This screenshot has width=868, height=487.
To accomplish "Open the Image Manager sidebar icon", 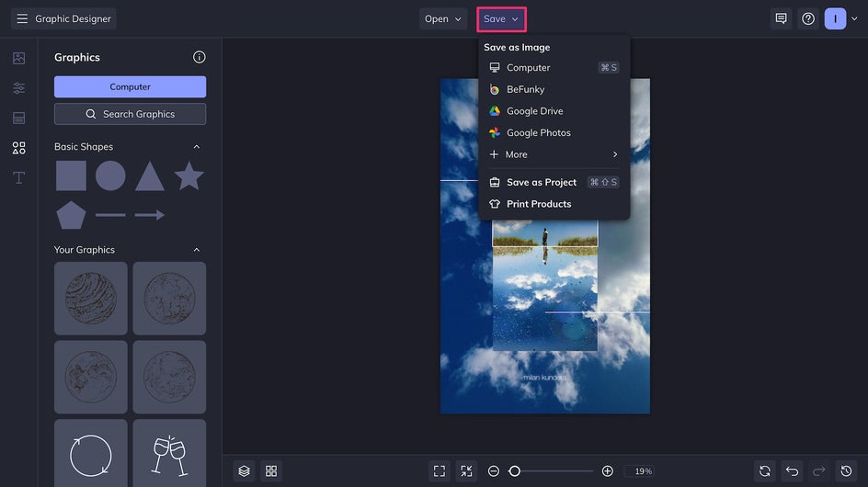I will pos(18,58).
